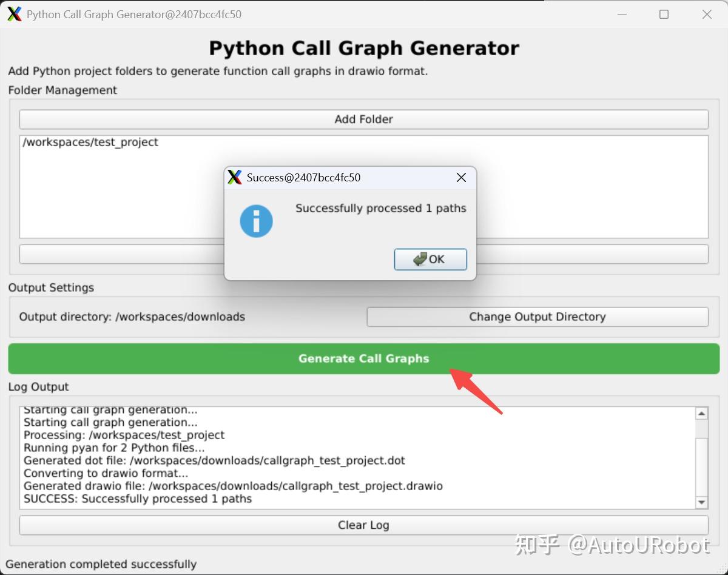Click the blue information icon
This screenshot has width=728, height=575.
256,221
